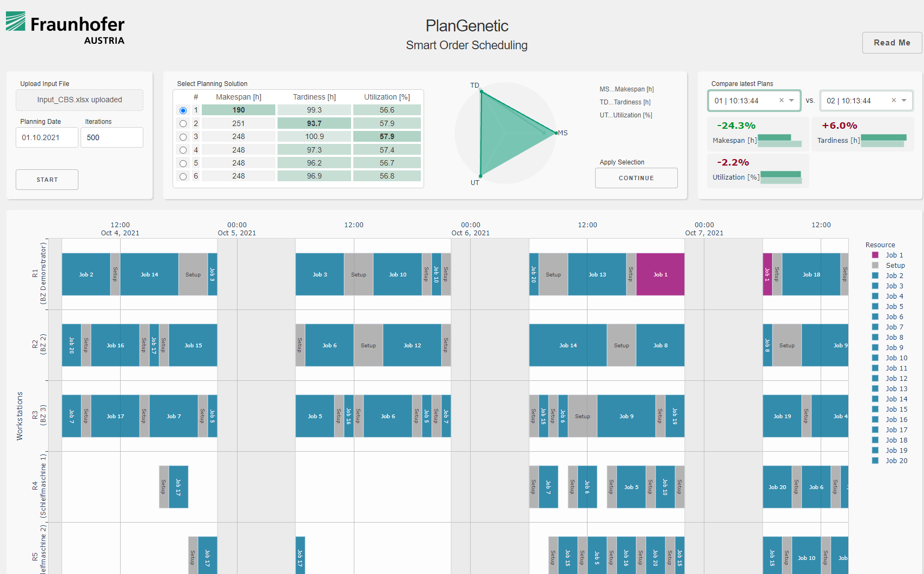Click the Input_CBS.xlsx uploaded file area
This screenshot has width=924, height=574.
(80, 100)
